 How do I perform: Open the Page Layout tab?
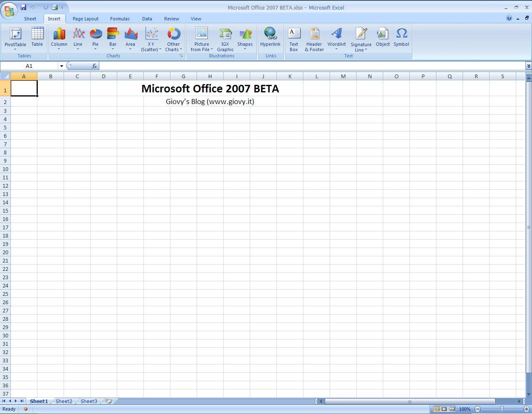86,19
